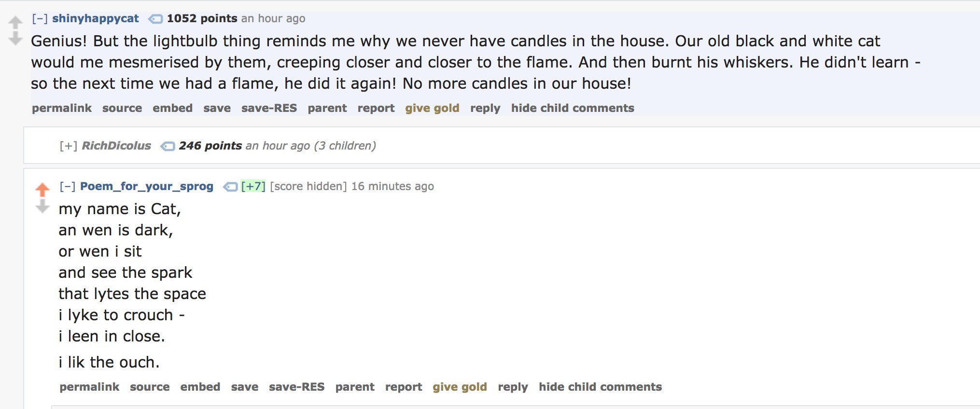980x409 pixels.
Task: Click user tag icon beside Poem_for_your_sprog
Action: (x=230, y=187)
